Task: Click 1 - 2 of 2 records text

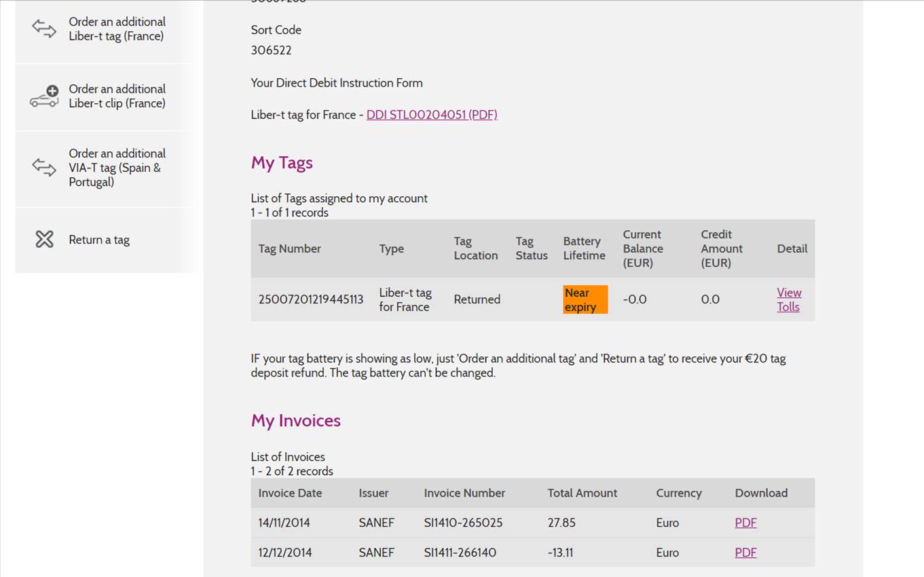Action: click(292, 471)
